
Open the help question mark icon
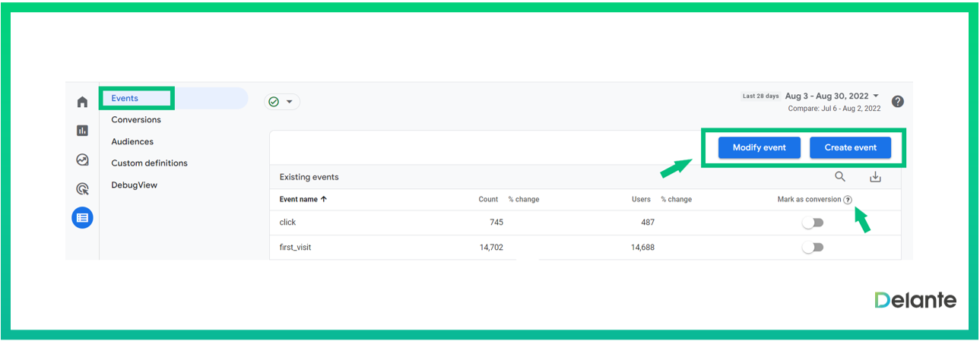tap(897, 102)
